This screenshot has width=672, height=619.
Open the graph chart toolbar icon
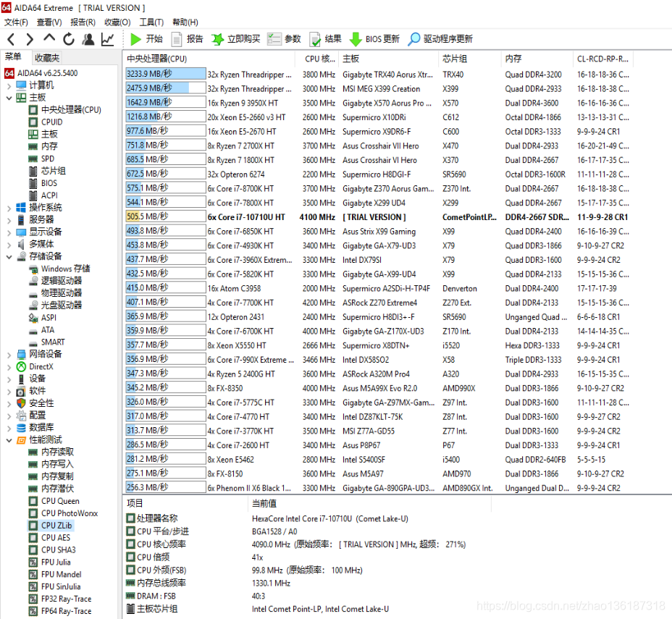pyautogui.click(x=108, y=39)
